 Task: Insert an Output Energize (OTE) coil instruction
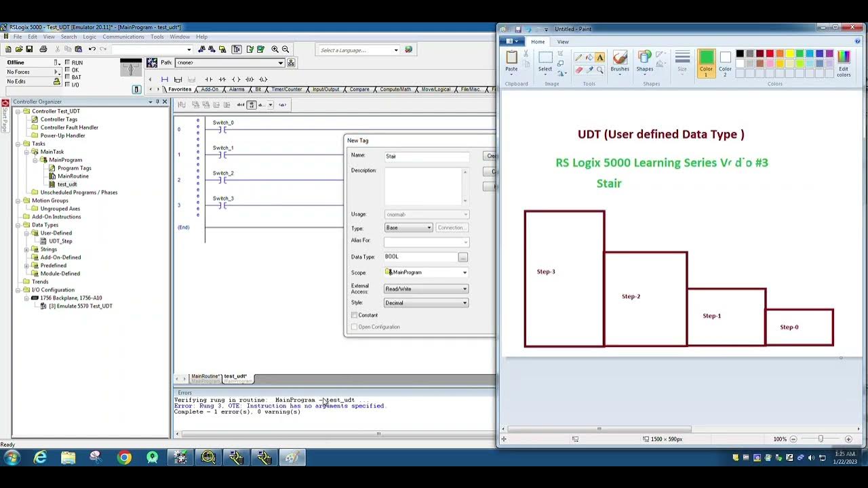pyautogui.click(x=236, y=79)
